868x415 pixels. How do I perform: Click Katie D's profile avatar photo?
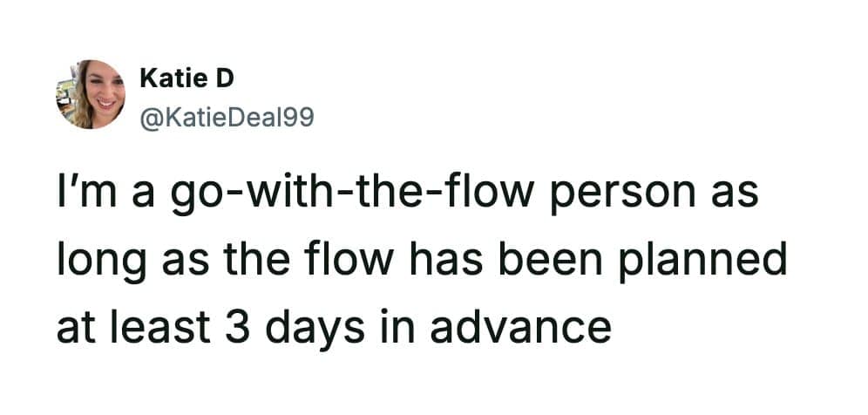pos(93,94)
